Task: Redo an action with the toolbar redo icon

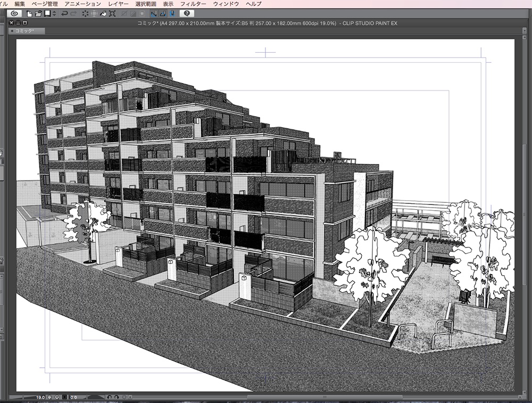Action: point(74,14)
